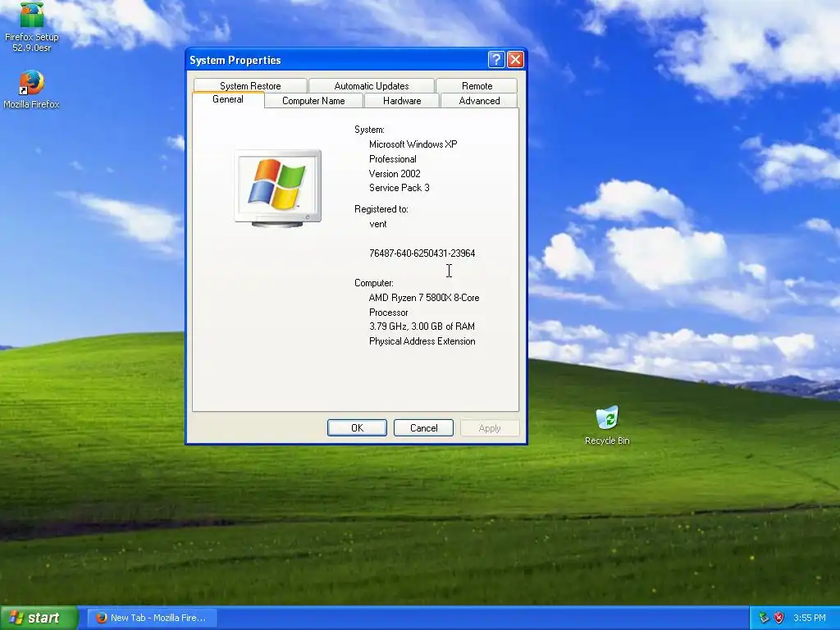Close the System Properties dialog
The image size is (840, 630).
click(515, 59)
